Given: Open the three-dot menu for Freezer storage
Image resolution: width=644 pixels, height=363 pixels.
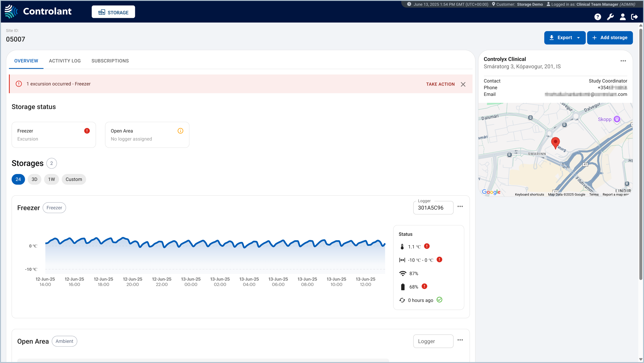Looking at the screenshot, I should point(460,206).
